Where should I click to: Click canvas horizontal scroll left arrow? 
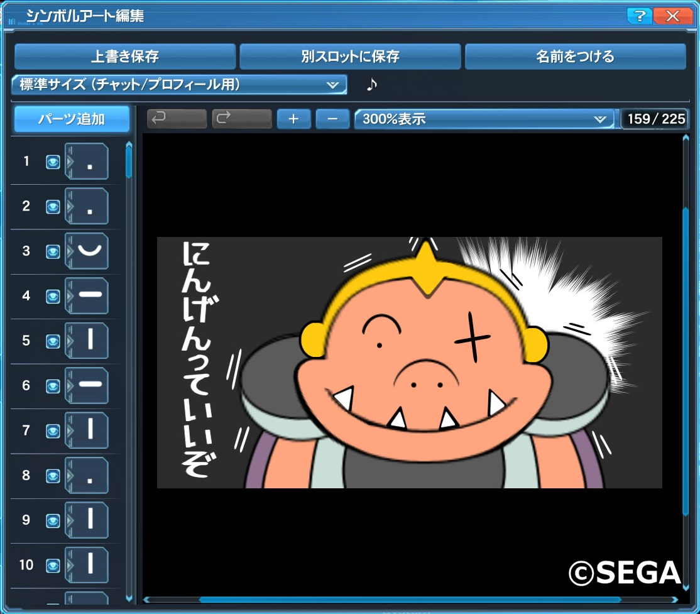click(x=146, y=600)
